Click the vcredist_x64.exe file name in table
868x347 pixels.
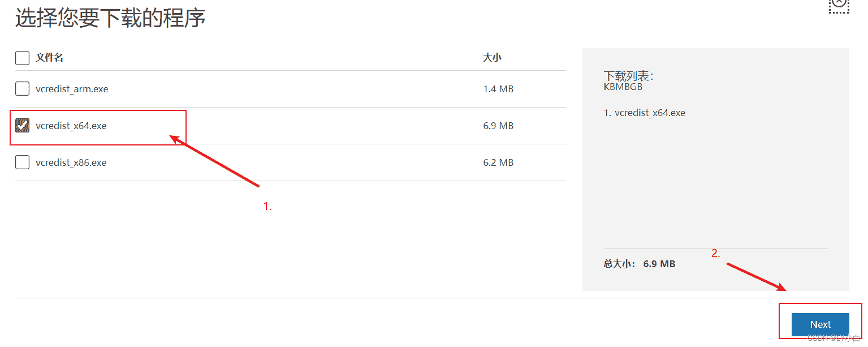pos(71,126)
